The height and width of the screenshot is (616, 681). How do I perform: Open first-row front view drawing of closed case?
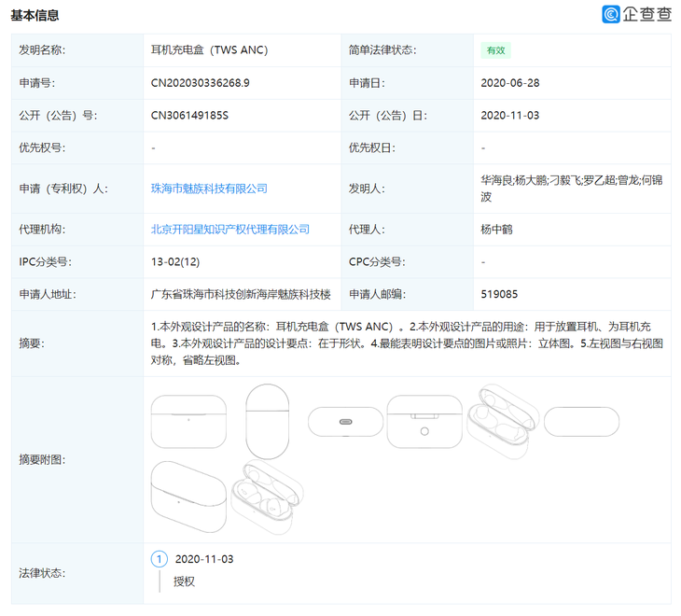click(x=188, y=422)
